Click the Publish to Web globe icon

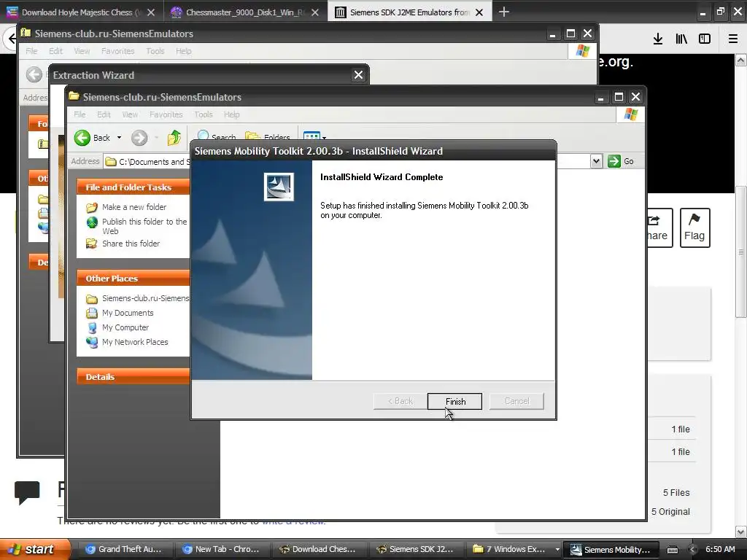point(91,222)
